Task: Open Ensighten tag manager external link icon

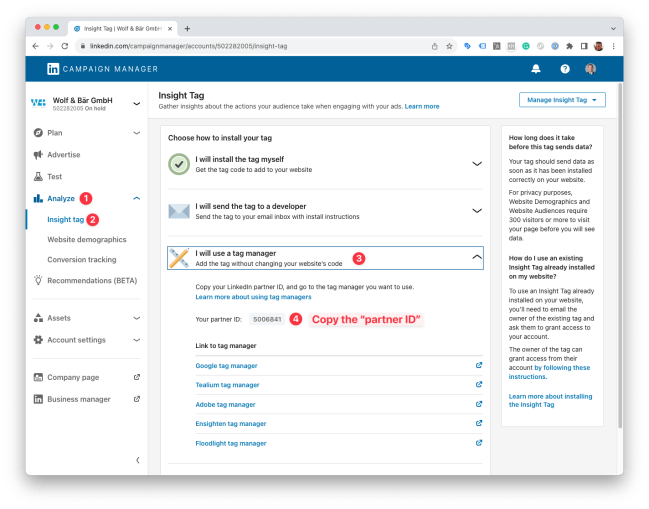Action: [x=479, y=423]
